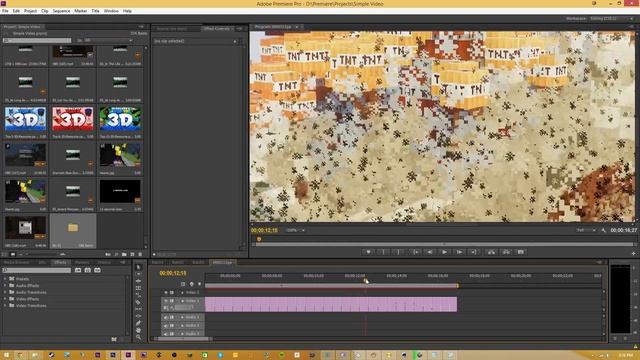Click the Mark In button
Screen dimensions: 640x360
point(383,252)
